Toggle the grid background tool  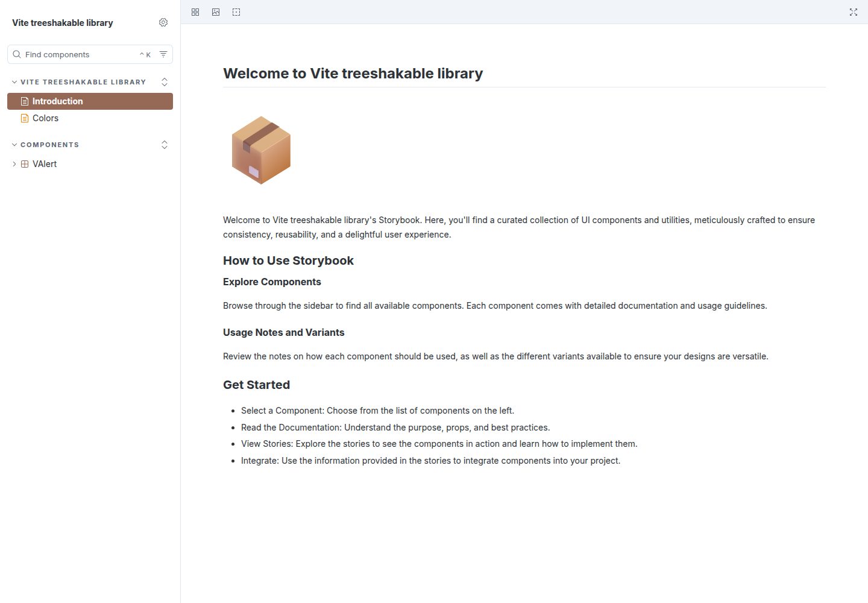pos(195,12)
